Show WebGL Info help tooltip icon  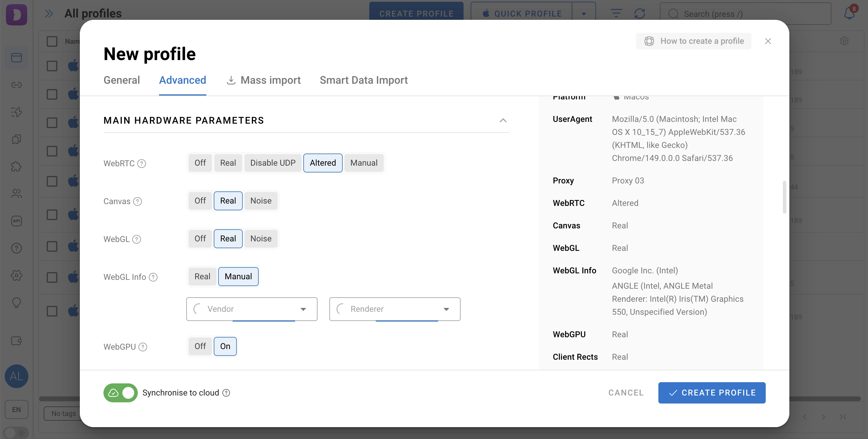tap(153, 277)
